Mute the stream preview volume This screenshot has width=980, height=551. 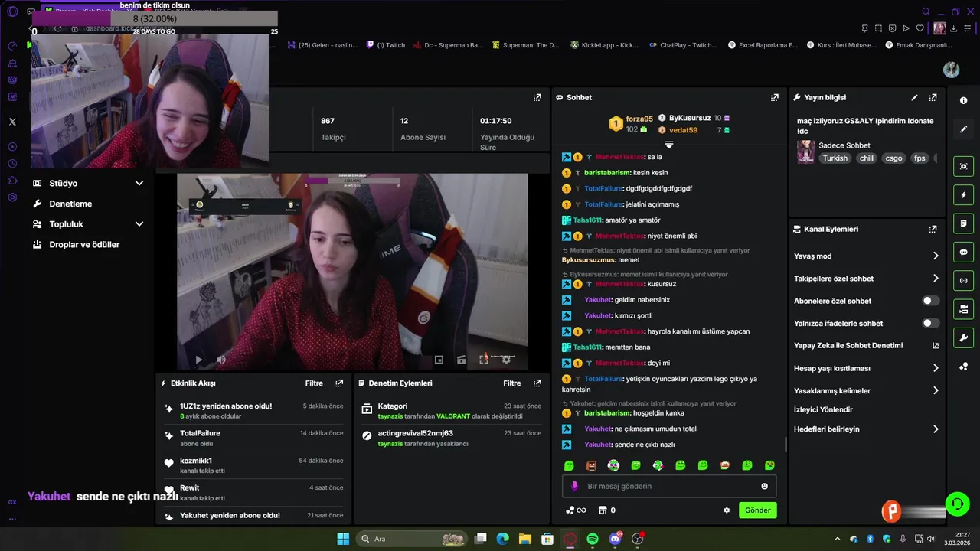tap(221, 360)
